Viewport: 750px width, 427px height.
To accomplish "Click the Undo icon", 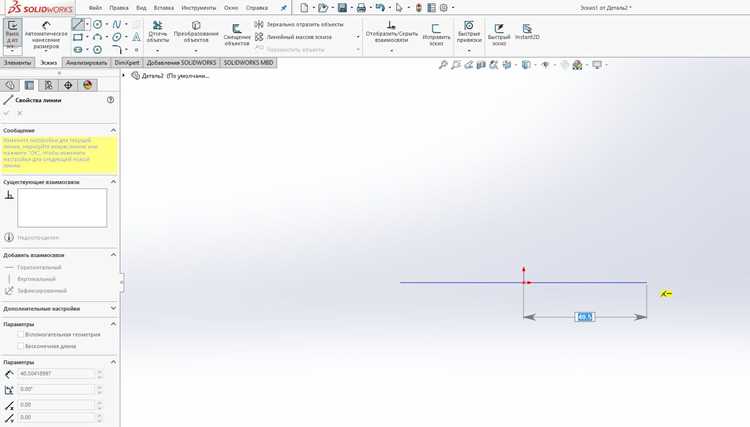I will coord(380,8).
